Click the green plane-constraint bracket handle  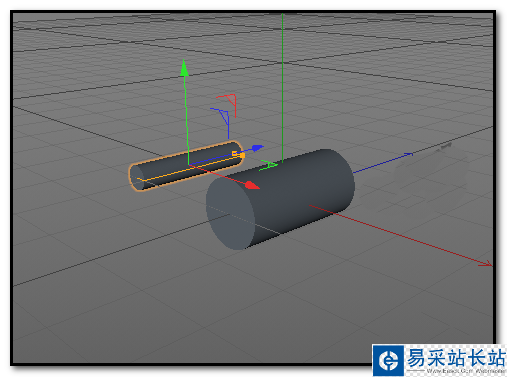pos(269,165)
